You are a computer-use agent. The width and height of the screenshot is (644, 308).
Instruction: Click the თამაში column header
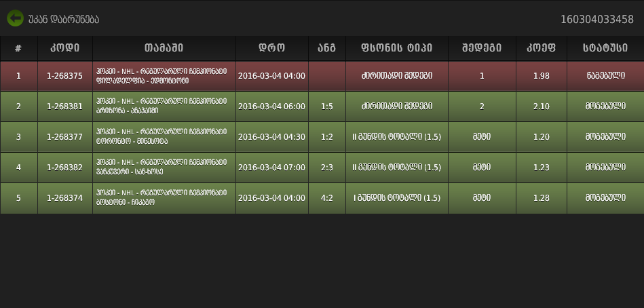[164, 48]
